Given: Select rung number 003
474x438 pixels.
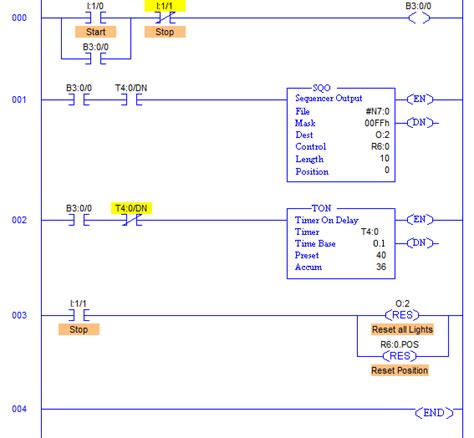Looking at the screenshot, I should point(19,315).
